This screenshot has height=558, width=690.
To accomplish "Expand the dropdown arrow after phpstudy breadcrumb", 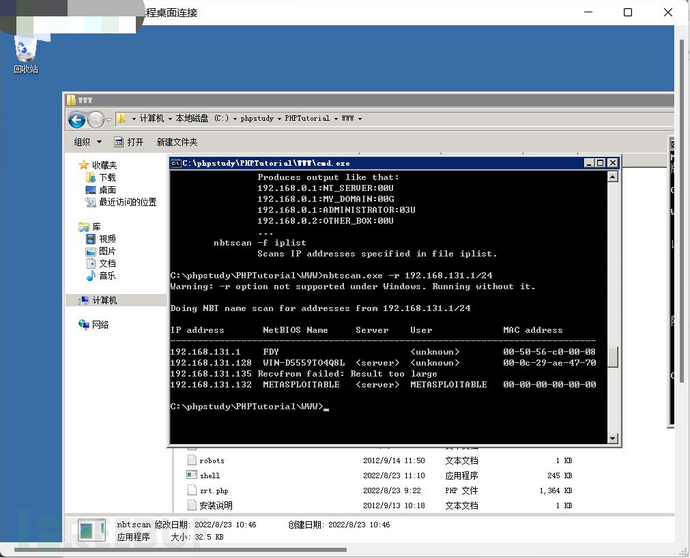I will point(279,119).
